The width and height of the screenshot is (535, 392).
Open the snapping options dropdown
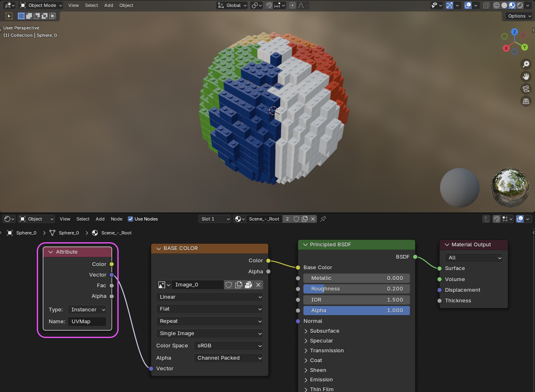[x=280, y=5]
